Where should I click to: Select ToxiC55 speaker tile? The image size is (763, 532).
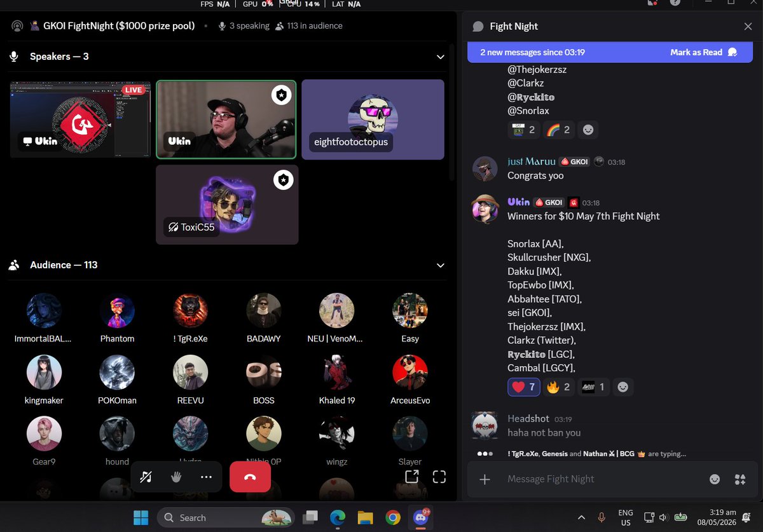pyautogui.click(x=227, y=205)
